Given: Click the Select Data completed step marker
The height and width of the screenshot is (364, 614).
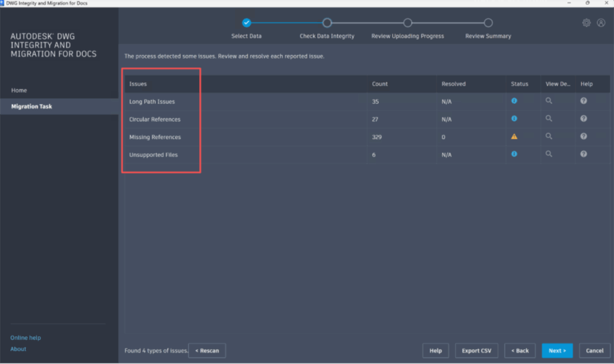Looking at the screenshot, I should click(x=246, y=23).
